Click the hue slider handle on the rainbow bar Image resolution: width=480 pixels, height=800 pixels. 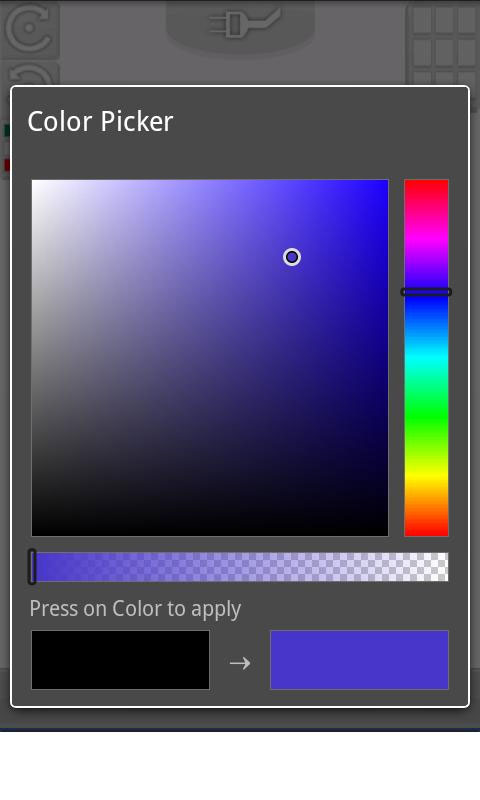coord(426,292)
